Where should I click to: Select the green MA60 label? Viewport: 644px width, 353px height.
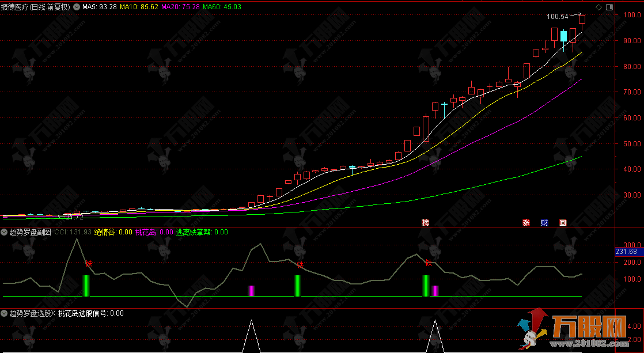point(222,7)
